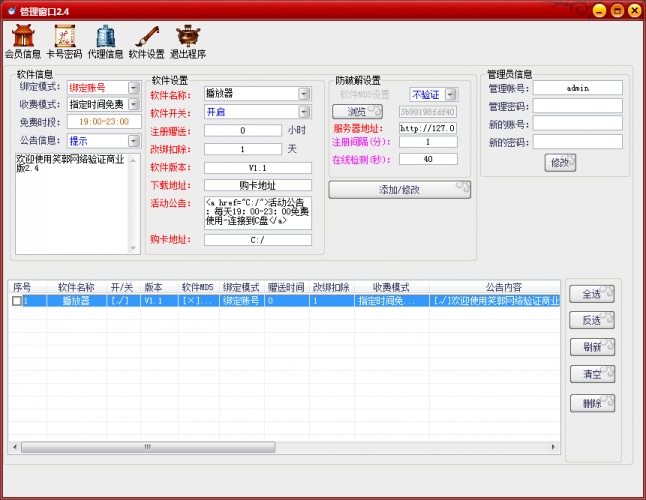646x500 pixels.
Task: Open the 不验证 MD5 verification dropdown
Action: tap(450, 94)
